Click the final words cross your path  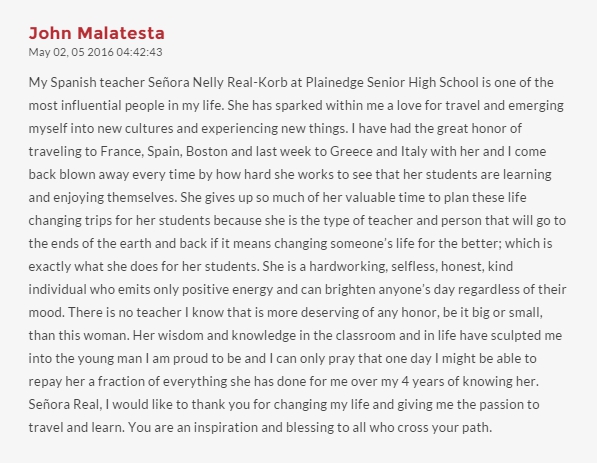click(445, 428)
